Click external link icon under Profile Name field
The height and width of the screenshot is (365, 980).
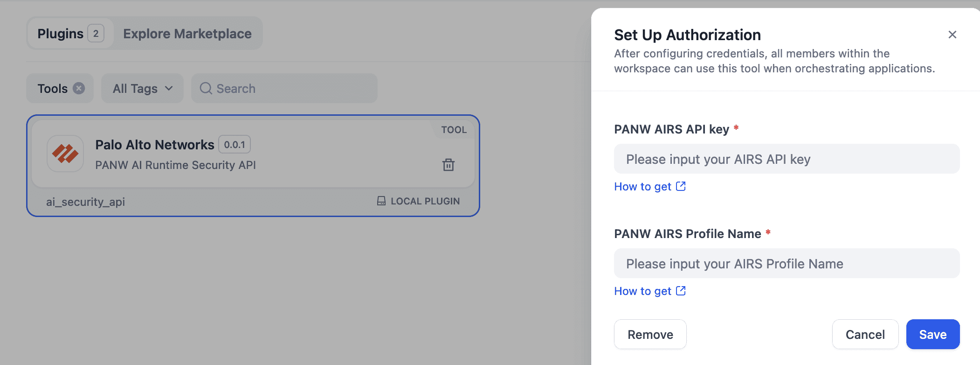pos(681,291)
